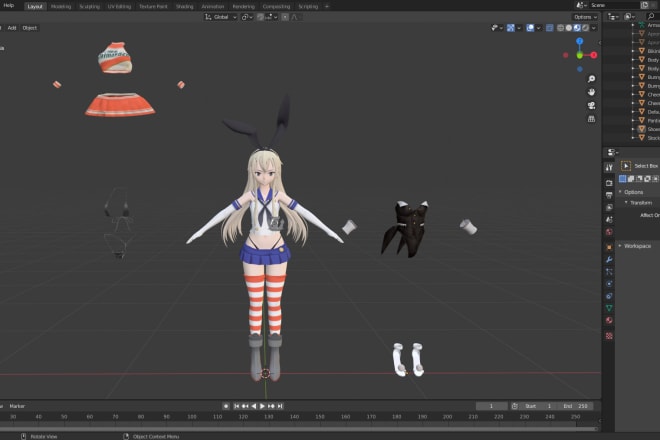
Task: Click the blue Z axis gizmo handle
Action: [580, 41]
